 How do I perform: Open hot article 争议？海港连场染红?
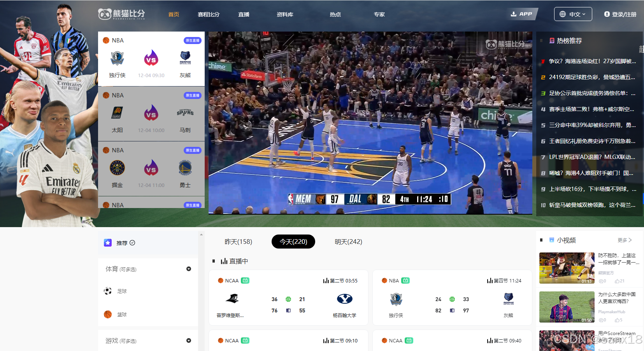pos(592,61)
